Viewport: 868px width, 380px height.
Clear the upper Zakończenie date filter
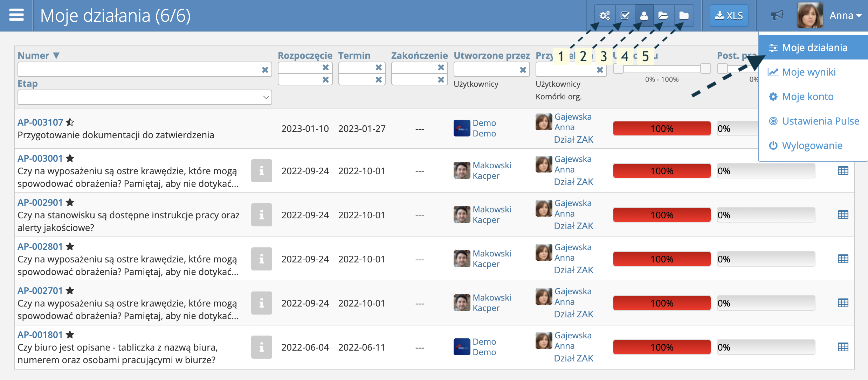441,67
